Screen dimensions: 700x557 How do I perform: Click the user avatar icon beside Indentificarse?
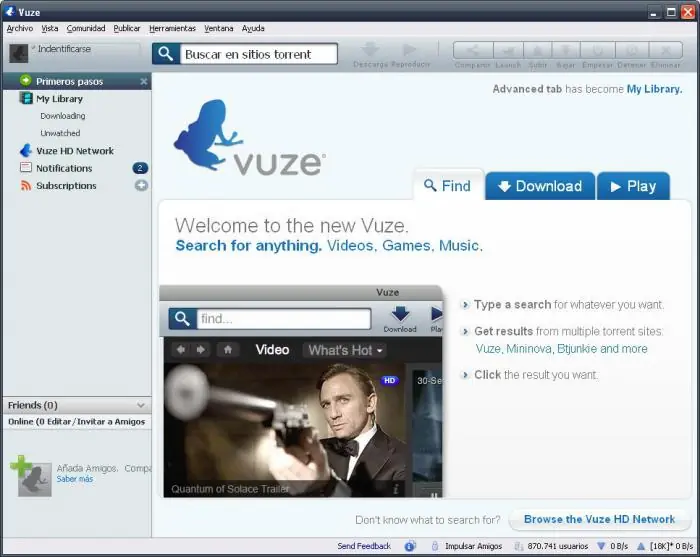pyautogui.click(x=19, y=54)
